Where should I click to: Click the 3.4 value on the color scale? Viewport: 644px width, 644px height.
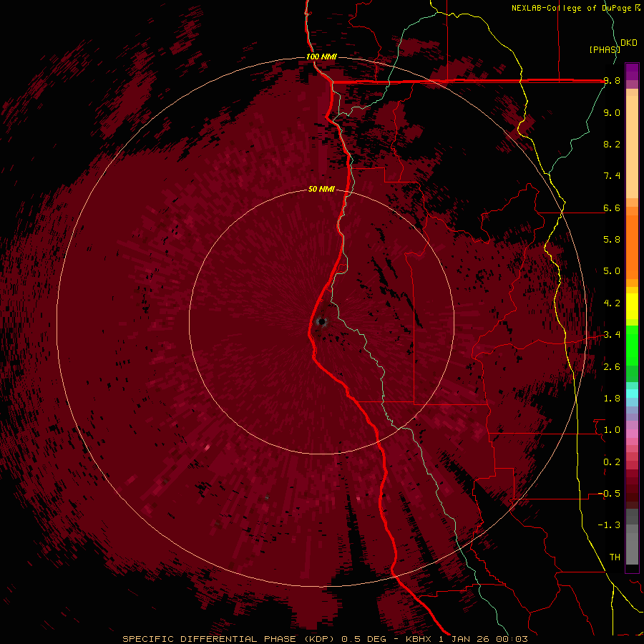612,335
